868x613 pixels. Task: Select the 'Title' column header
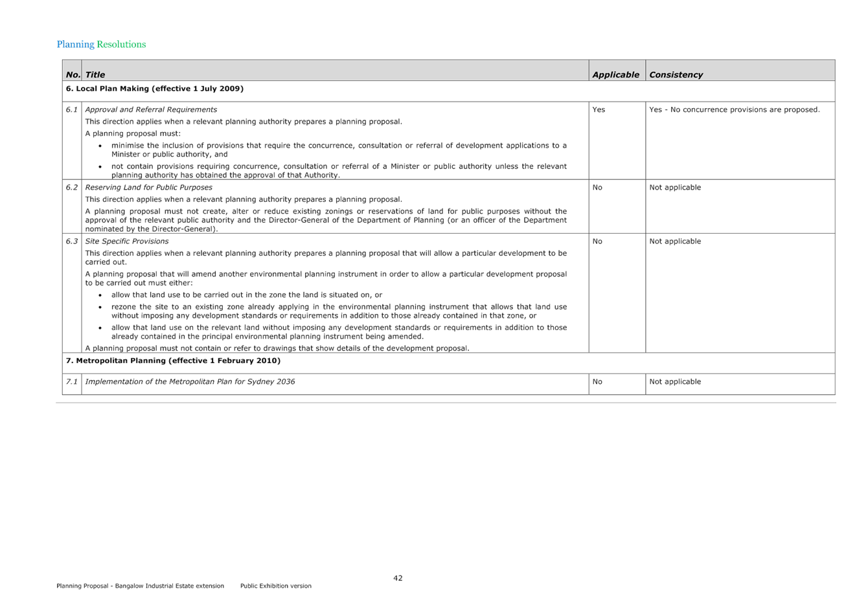(95, 74)
